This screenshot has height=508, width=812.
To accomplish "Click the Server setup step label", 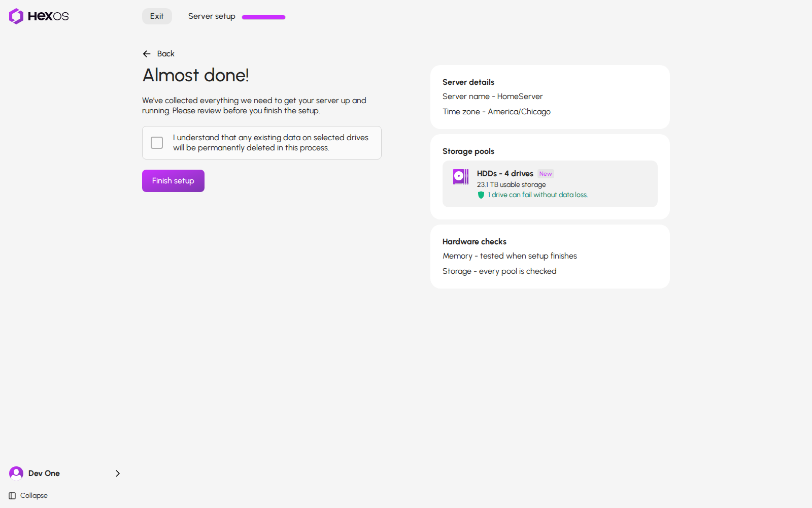I will pyautogui.click(x=212, y=16).
